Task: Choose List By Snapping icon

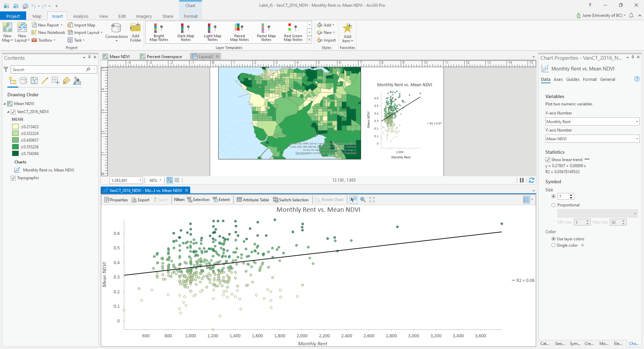Action: [x=56, y=81]
